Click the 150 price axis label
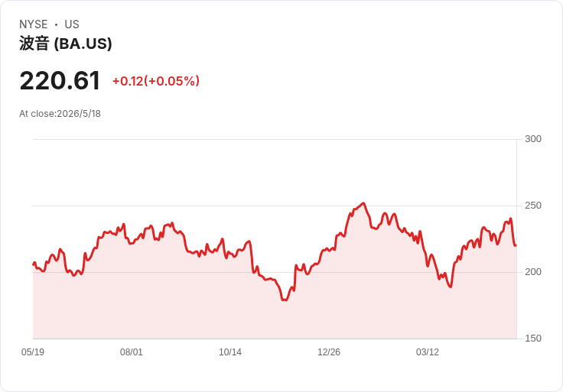Screen dimensions: 563x392 click(x=533, y=339)
